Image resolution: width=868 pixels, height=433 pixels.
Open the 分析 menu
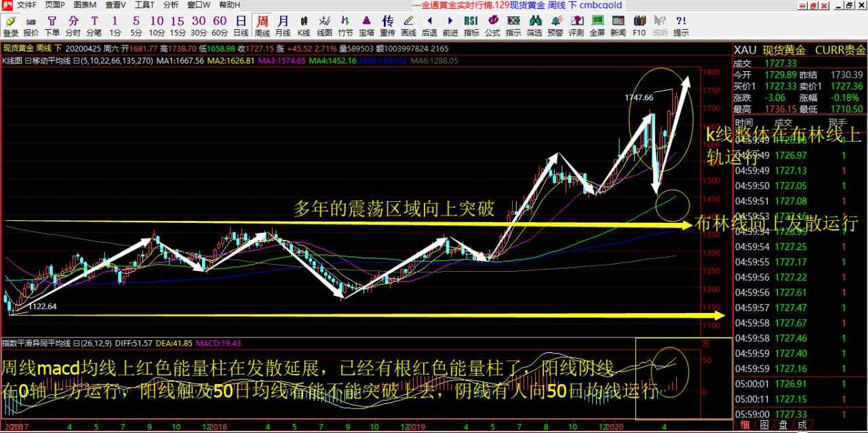click(171, 5)
